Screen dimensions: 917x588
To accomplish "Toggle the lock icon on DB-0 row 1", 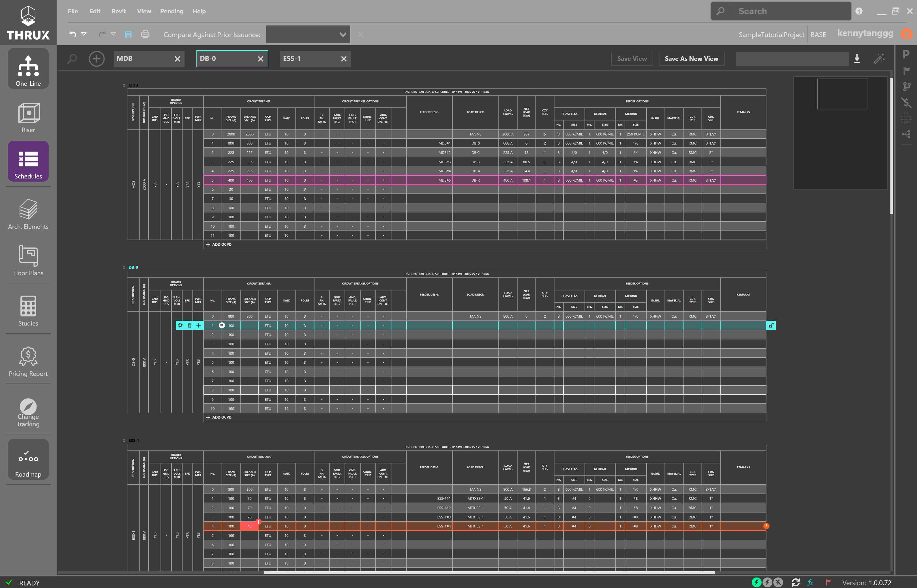I will 771,325.
